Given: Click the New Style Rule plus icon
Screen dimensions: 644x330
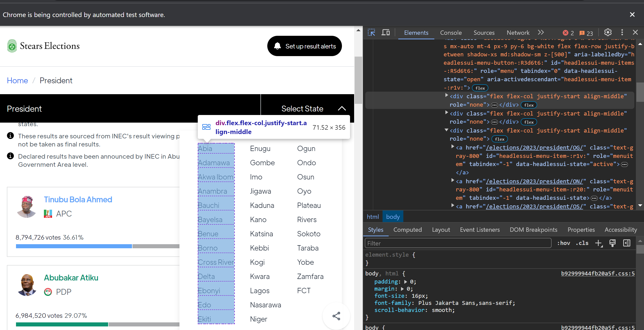Looking at the screenshot, I should tap(599, 243).
